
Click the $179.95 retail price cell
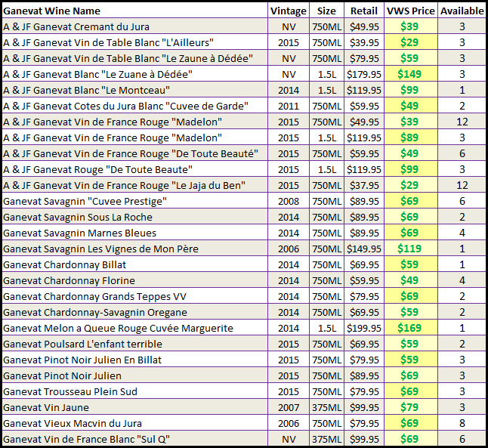click(364, 74)
